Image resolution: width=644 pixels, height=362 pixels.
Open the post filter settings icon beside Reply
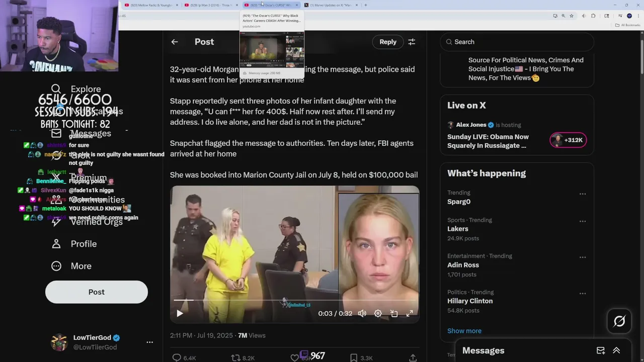412,42
